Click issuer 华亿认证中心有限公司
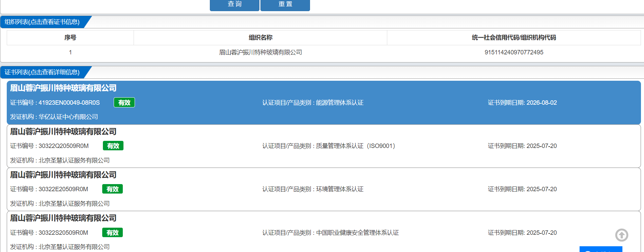 point(68,117)
